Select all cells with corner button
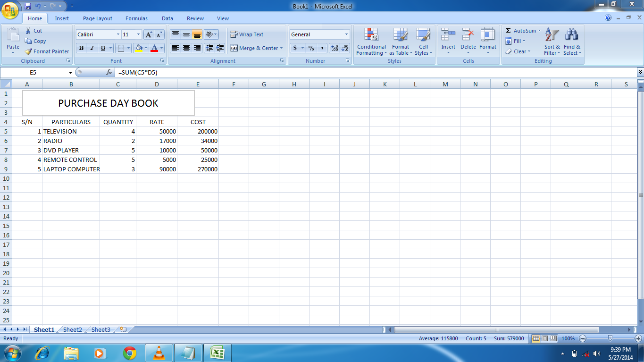644x362 pixels. click(6, 84)
